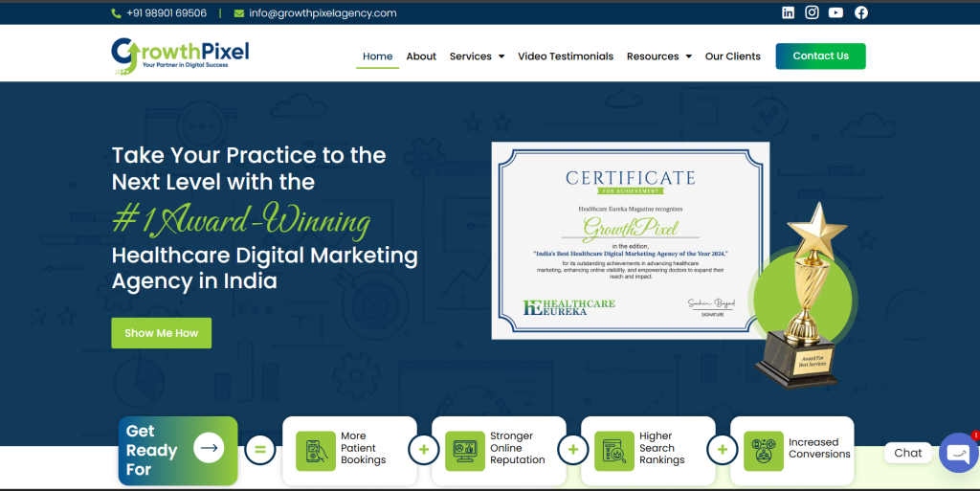Click the More Patient Bookings text
The width and height of the screenshot is (980, 491).
[363, 448]
